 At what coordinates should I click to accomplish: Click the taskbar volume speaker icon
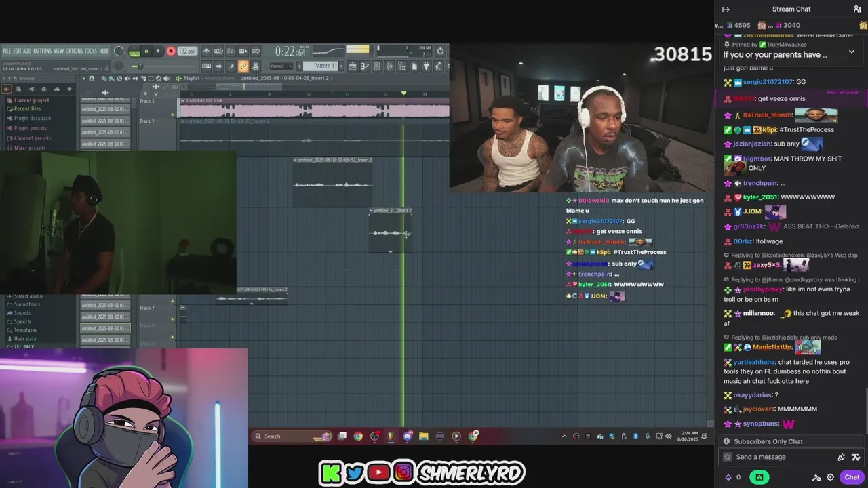(x=669, y=436)
